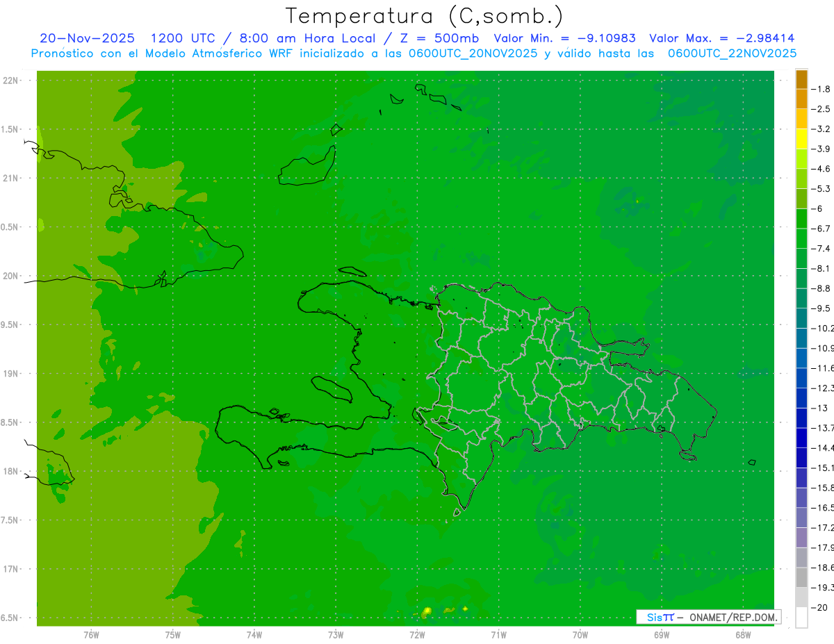834x644 pixels.
Task: Click the "-14.4" colorbar value
Action: pos(821,447)
